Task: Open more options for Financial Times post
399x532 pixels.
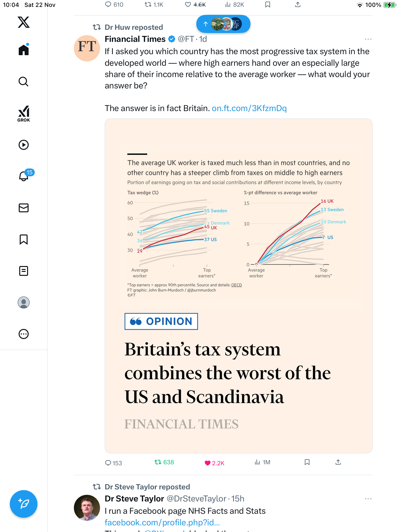Action: coord(368,39)
